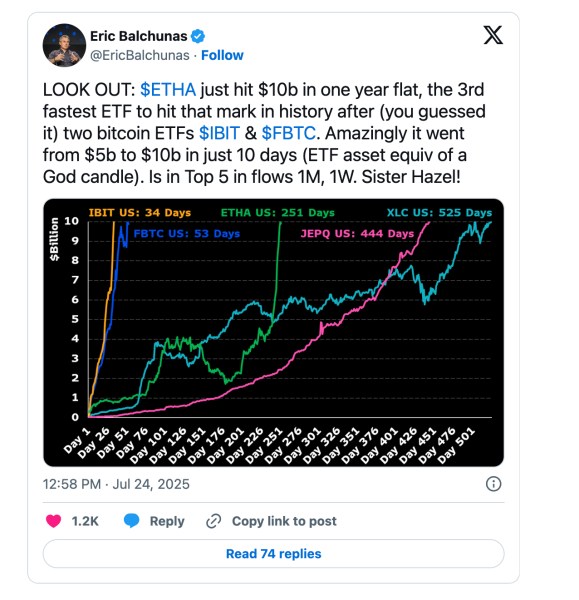The width and height of the screenshot is (579, 600).
Task: Click the X logo icon
Action: point(493,35)
